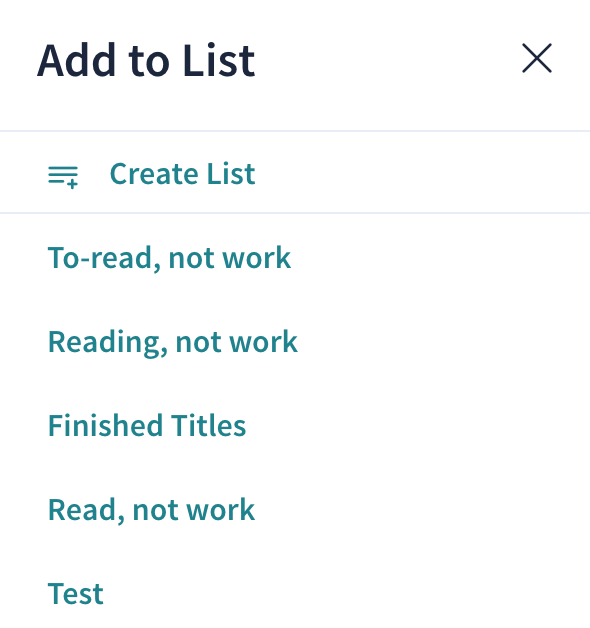
Task: Click the Reading, not work entry
Action: click(x=173, y=342)
